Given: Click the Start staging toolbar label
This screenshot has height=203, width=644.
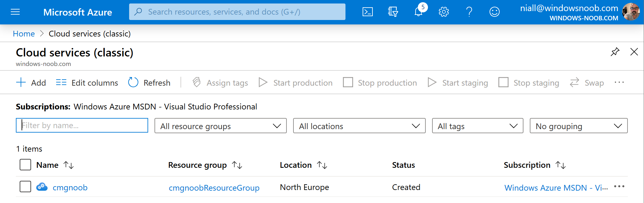Looking at the screenshot, I should coord(465,83).
